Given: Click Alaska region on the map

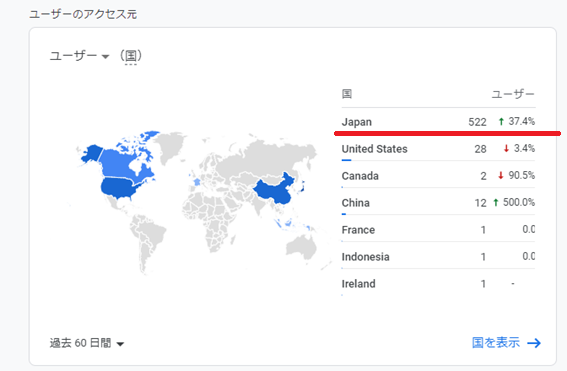Looking at the screenshot, I should [93, 153].
